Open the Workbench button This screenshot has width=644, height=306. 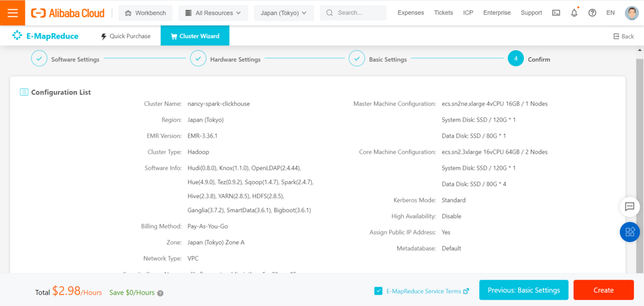click(146, 13)
